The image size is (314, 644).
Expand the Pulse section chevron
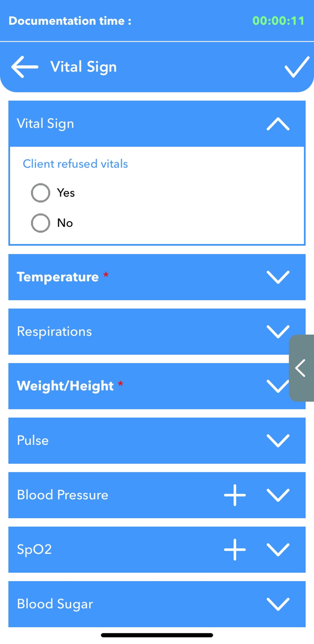[x=278, y=440]
